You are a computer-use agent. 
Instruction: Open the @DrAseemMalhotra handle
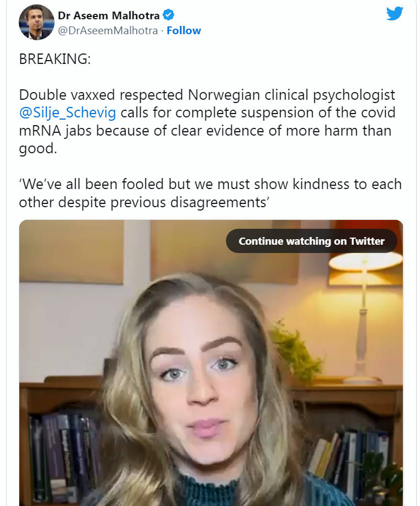(108, 30)
